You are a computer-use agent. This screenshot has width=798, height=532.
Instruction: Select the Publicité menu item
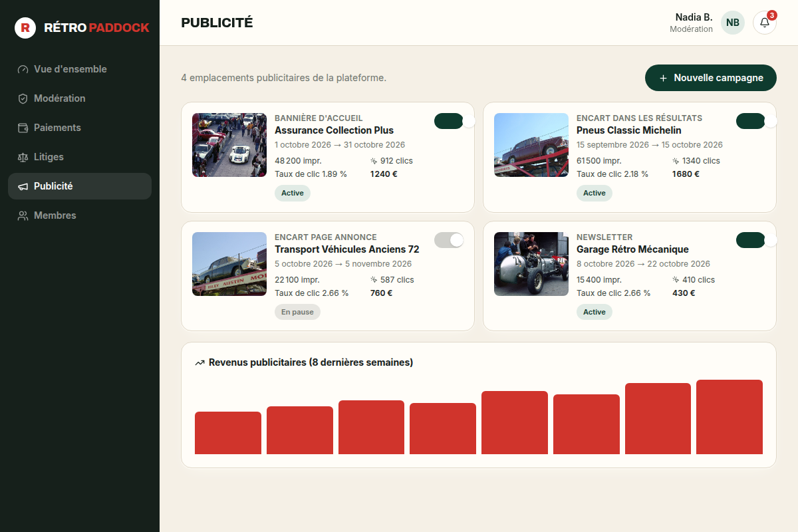pyautogui.click(x=80, y=186)
